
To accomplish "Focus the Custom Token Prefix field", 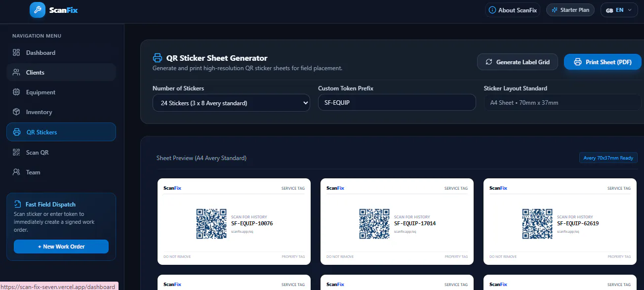I will (x=397, y=103).
